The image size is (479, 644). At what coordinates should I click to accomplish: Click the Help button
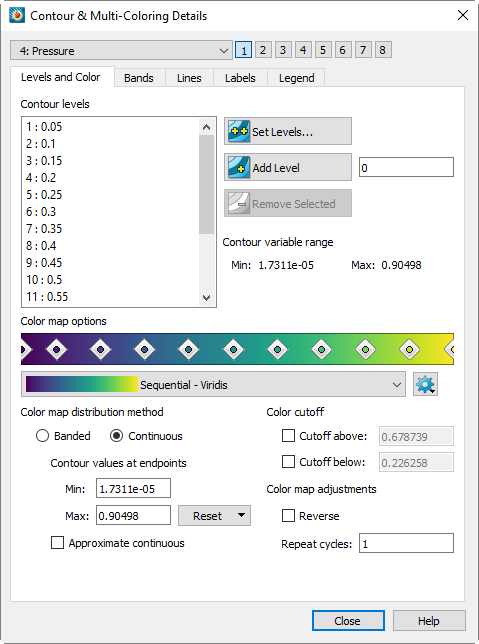(x=429, y=621)
